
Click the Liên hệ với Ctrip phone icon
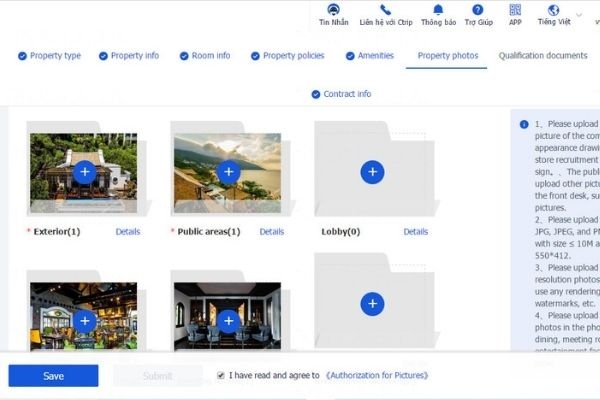pos(385,10)
